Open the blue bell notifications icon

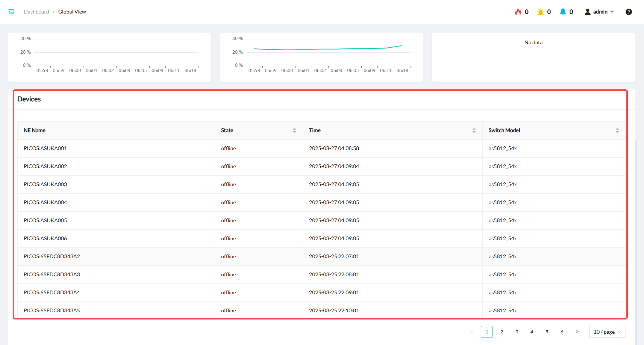[x=563, y=12]
